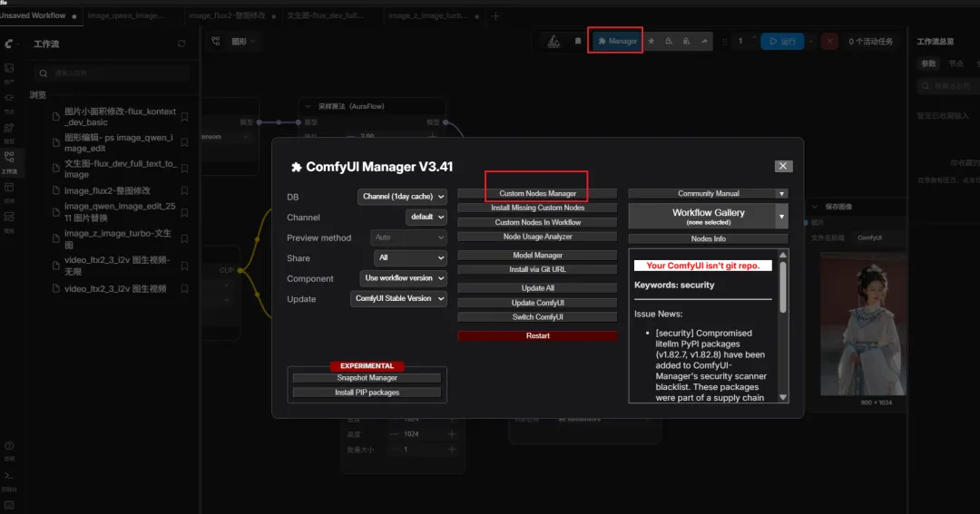Switch to 文生图-flux_dev_full tab
980x514 pixels.
click(325, 15)
